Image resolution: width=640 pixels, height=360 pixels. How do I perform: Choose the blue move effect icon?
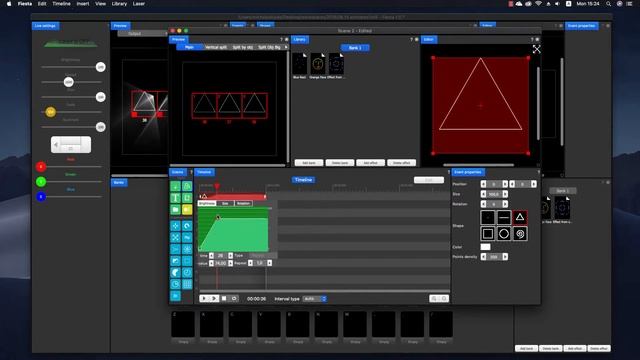176,226
